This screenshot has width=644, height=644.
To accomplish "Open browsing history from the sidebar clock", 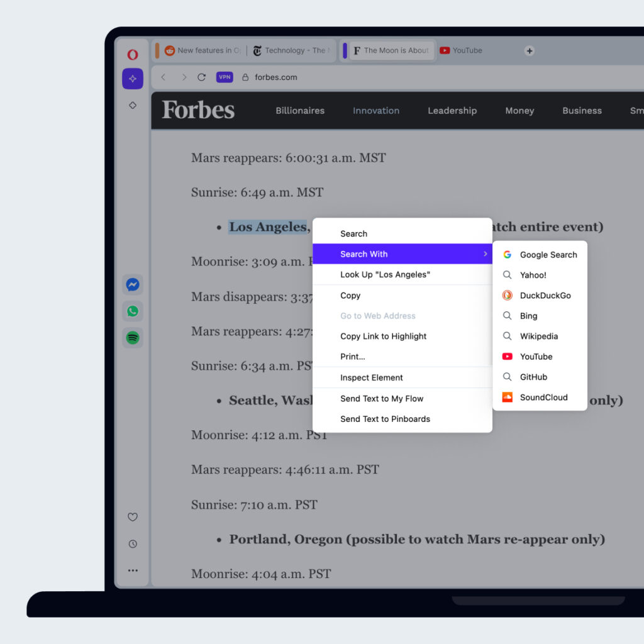I will pos(132,543).
